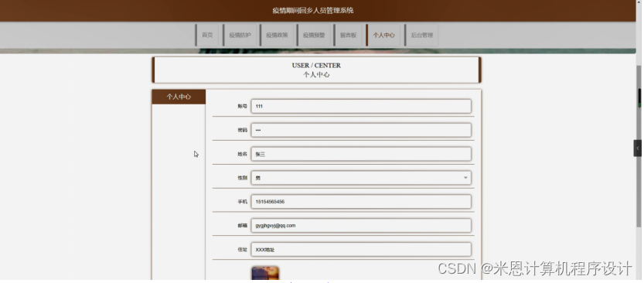
Task: Click the 疫情期间回乡人员管理系统 header title
Action: (x=313, y=11)
